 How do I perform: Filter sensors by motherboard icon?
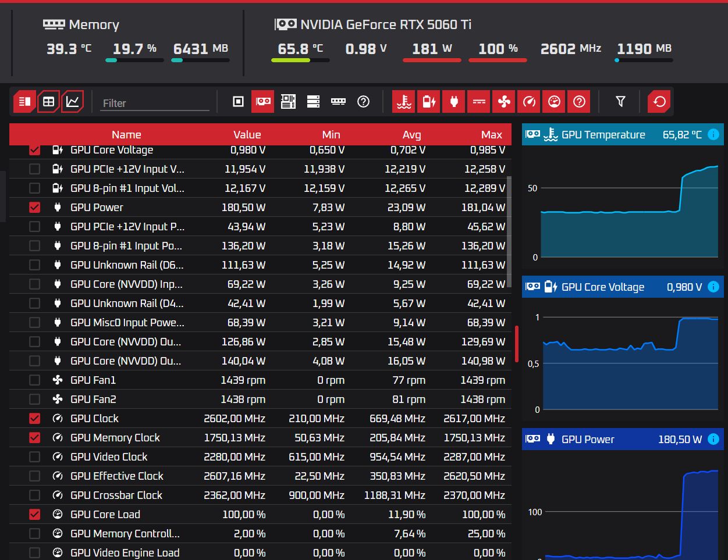point(288,102)
